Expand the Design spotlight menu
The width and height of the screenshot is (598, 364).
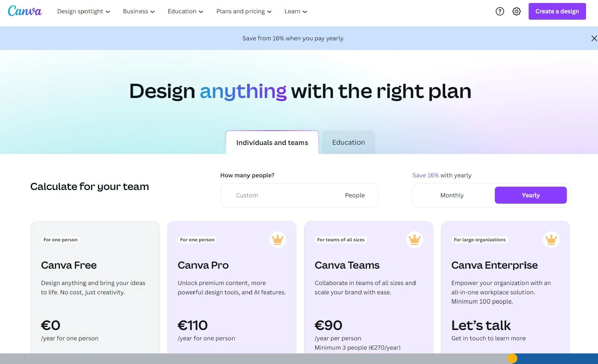[83, 11]
